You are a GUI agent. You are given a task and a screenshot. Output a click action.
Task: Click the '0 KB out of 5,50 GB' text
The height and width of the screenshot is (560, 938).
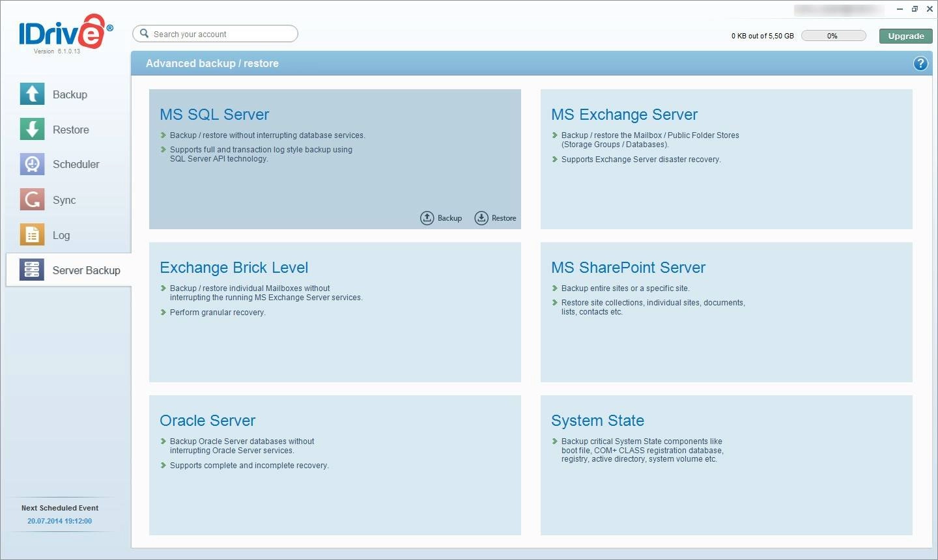pyautogui.click(x=762, y=36)
